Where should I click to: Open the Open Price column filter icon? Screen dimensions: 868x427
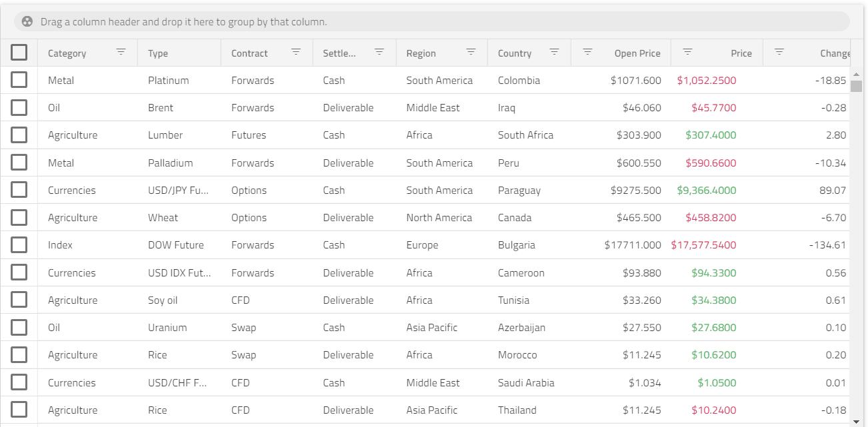click(x=587, y=52)
